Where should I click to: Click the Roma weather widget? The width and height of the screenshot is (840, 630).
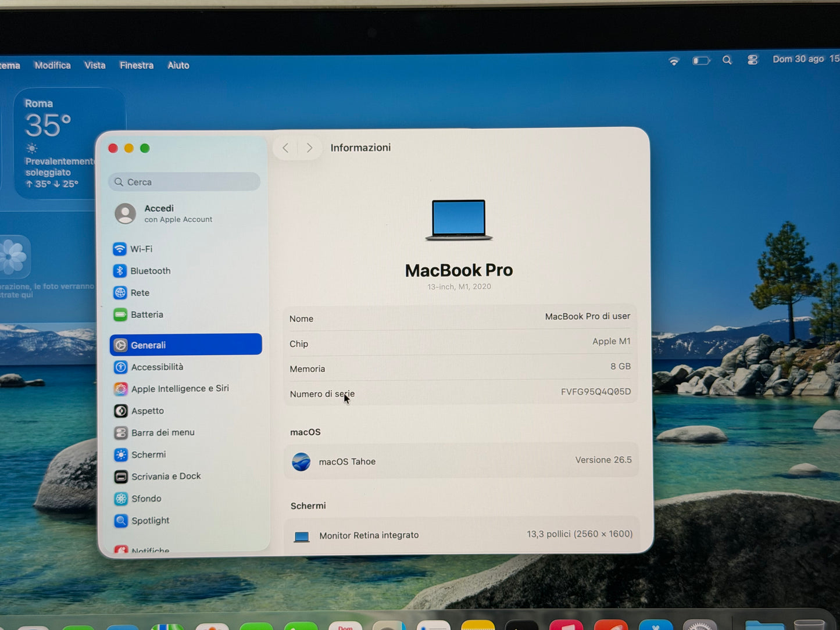point(68,144)
